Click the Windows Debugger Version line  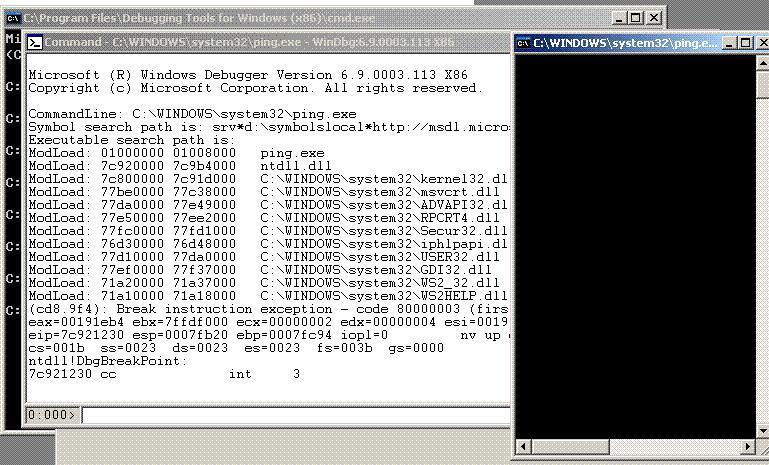248,75
